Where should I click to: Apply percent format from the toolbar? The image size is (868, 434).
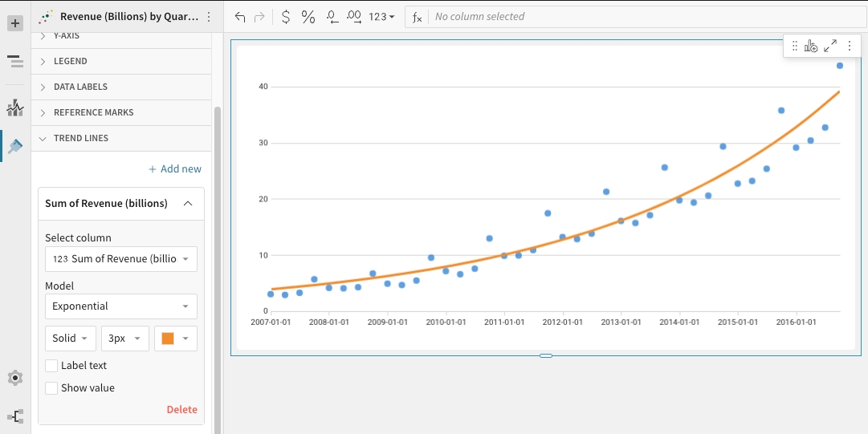point(308,17)
